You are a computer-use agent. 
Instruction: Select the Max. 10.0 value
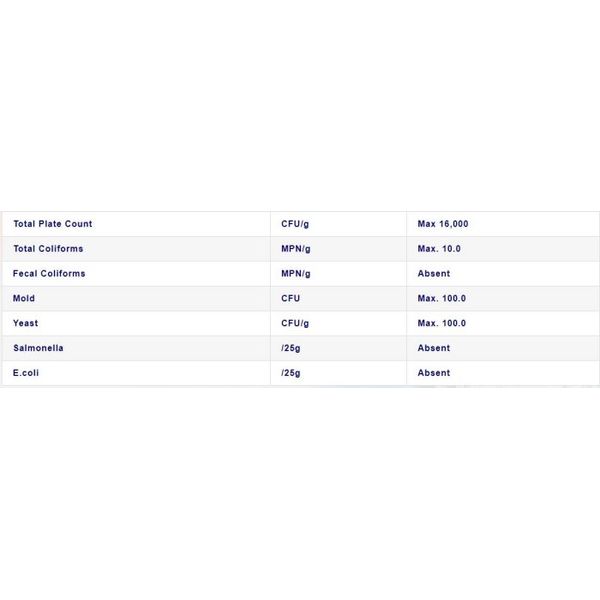click(439, 249)
